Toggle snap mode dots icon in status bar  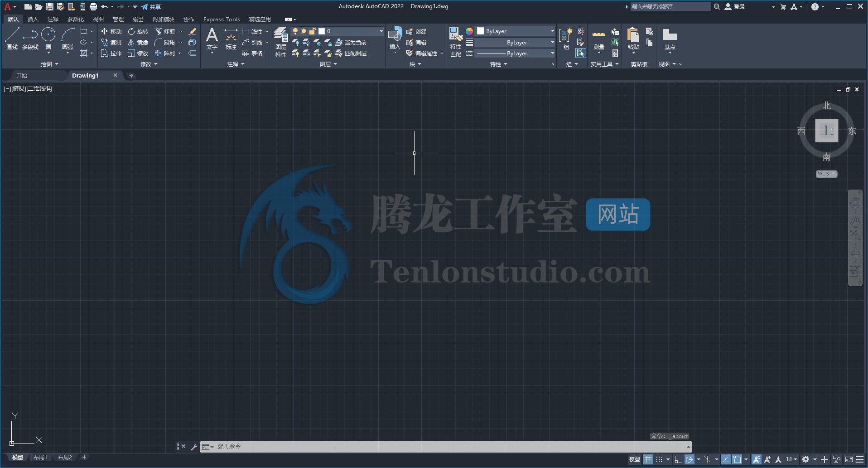click(659, 459)
